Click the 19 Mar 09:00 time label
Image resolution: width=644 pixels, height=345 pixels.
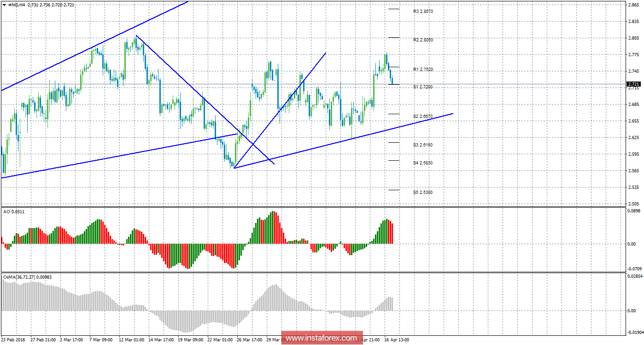(x=190, y=340)
